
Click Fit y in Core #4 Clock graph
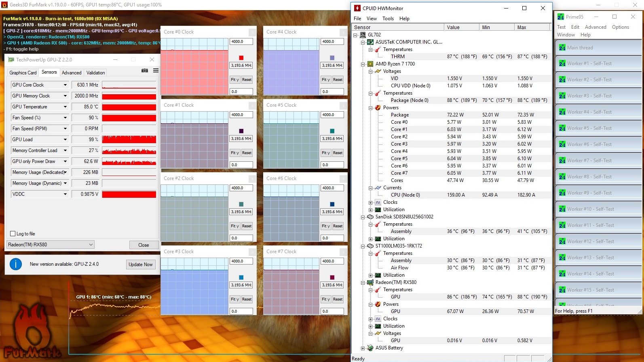pos(326,80)
